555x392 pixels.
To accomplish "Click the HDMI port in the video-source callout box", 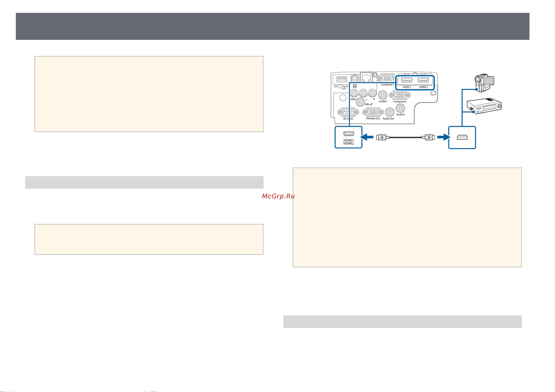I will [x=462, y=137].
